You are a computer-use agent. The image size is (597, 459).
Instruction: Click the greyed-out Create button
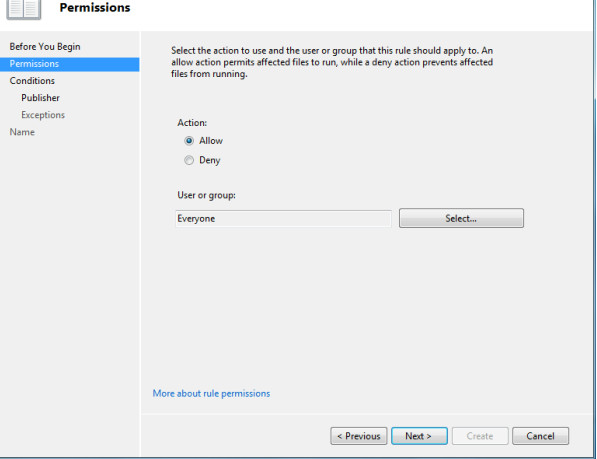(480, 436)
